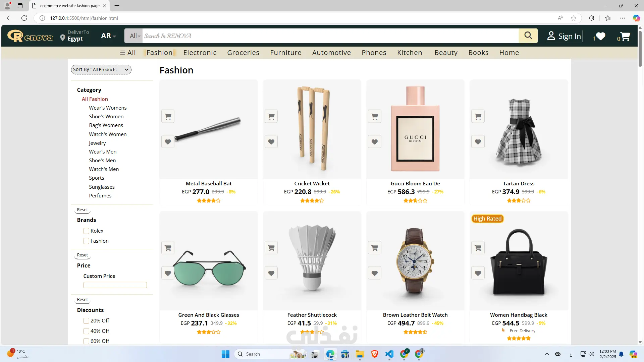Click the Renova logo
The width and height of the screenshot is (644, 362).
(30, 36)
